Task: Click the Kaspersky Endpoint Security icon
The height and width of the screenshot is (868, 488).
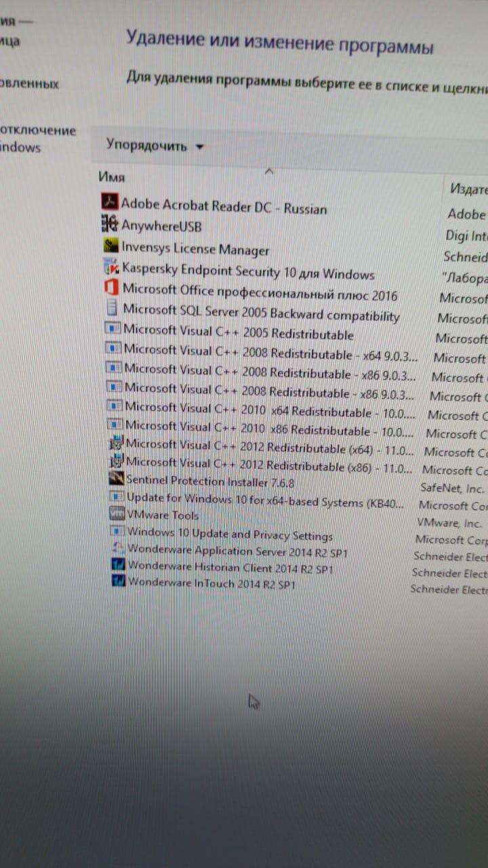Action: coord(112,267)
